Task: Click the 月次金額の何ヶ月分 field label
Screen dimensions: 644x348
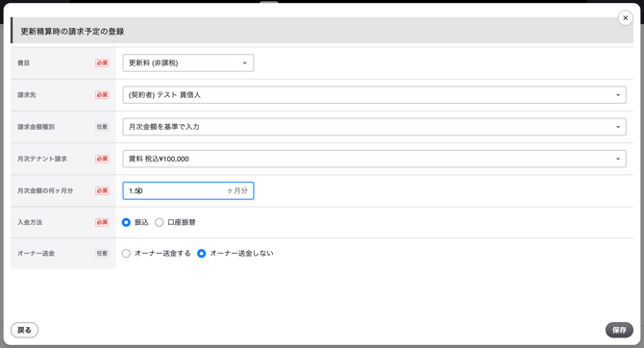Action: click(x=45, y=190)
